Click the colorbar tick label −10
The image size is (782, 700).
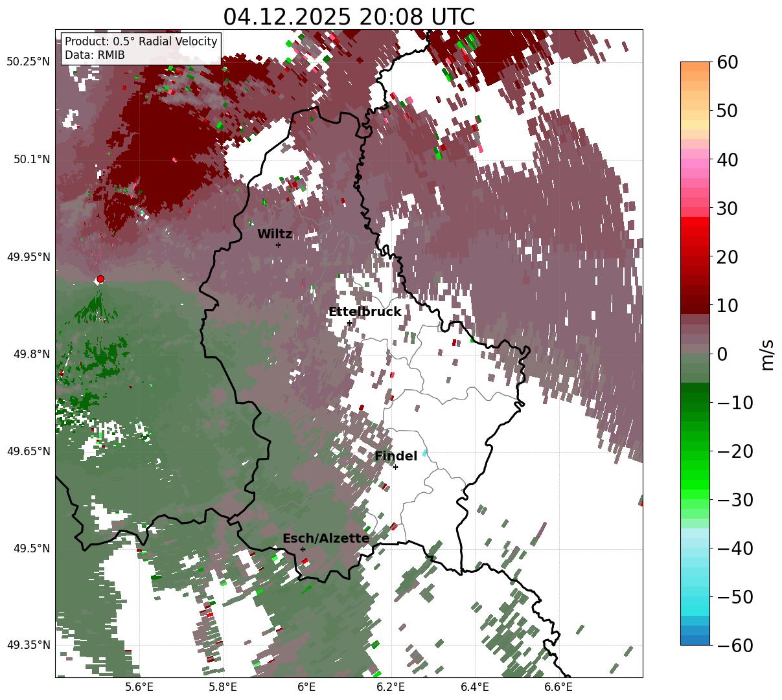coord(735,402)
